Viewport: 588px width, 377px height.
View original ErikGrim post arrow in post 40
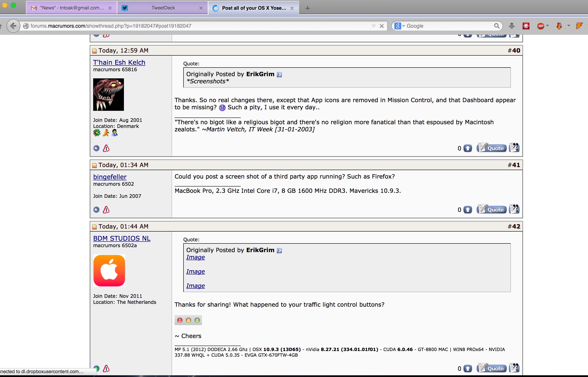pos(279,74)
